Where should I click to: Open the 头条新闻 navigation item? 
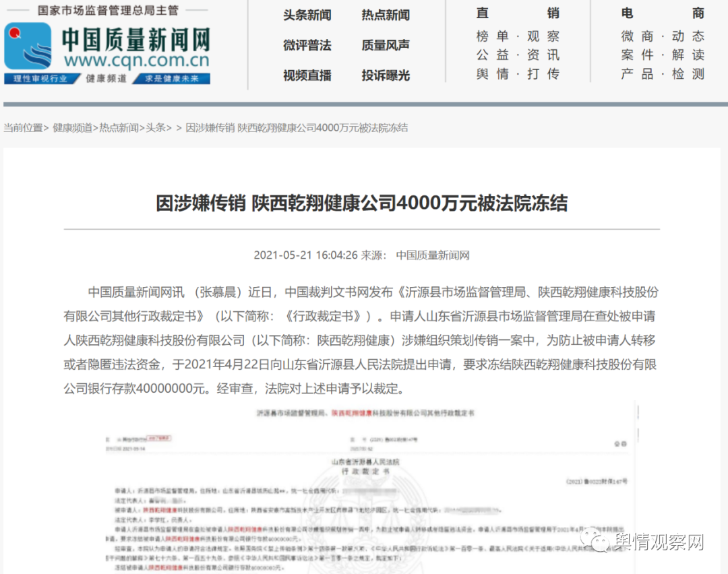click(307, 15)
